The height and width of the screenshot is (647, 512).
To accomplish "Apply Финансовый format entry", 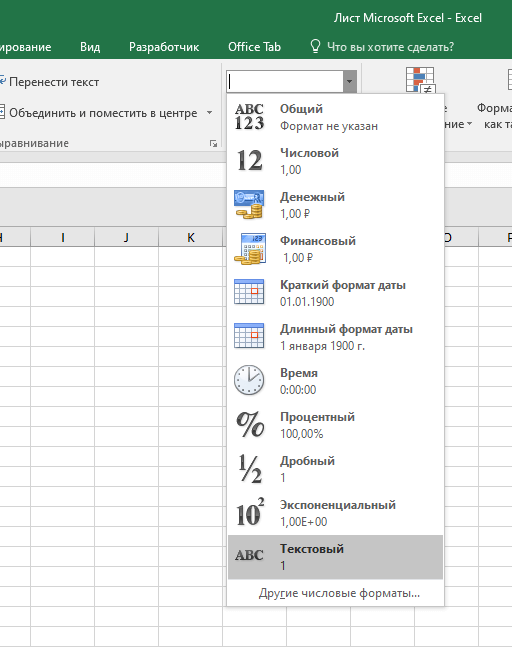I will point(335,248).
